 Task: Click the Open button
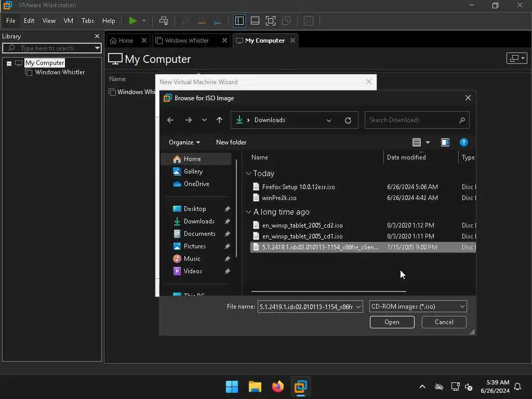click(x=392, y=322)
